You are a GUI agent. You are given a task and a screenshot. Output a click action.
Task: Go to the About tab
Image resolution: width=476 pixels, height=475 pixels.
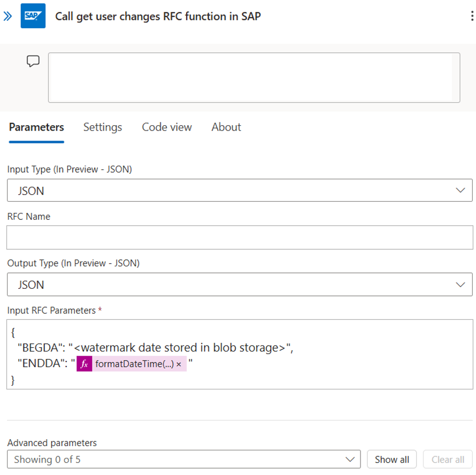(226, 127)
